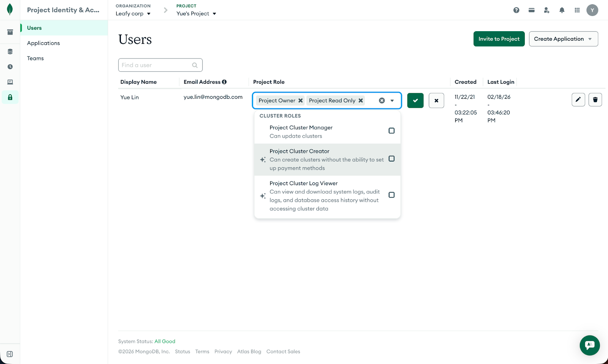Select Users in the side menu

point(64,28)
